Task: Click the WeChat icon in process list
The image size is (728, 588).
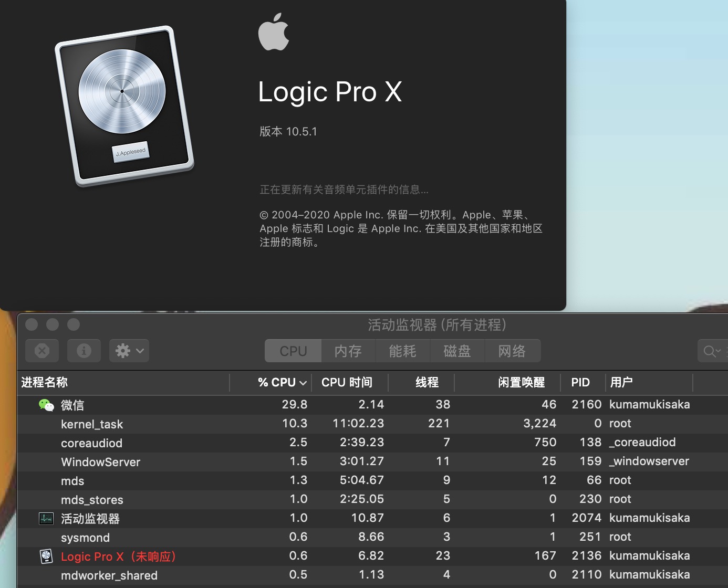Action: pos(46,405)
